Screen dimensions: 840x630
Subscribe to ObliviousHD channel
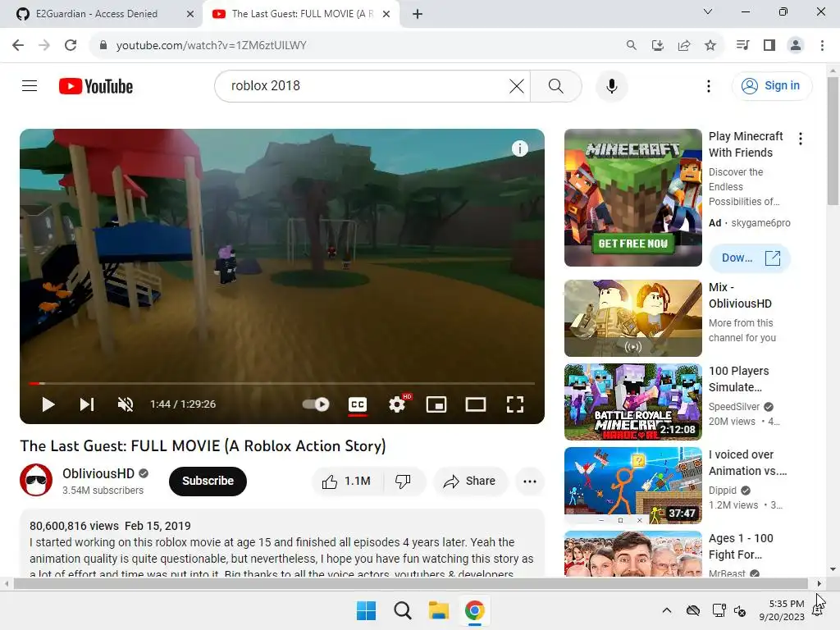pos(208,481)
